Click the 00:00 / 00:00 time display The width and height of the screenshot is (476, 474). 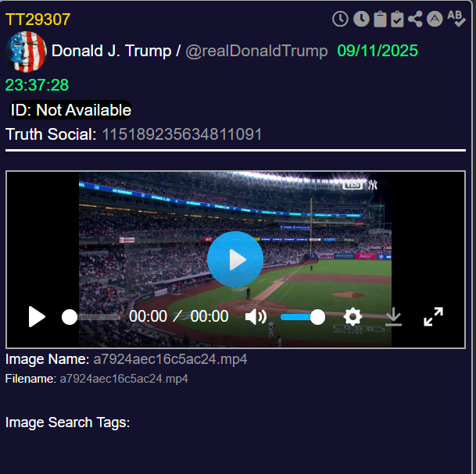click(x=178, y=316)
